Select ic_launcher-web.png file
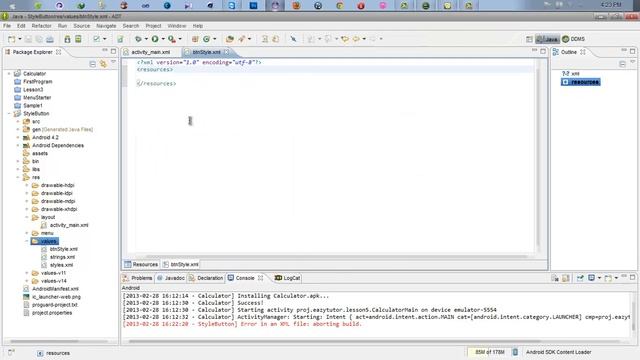 56,297
